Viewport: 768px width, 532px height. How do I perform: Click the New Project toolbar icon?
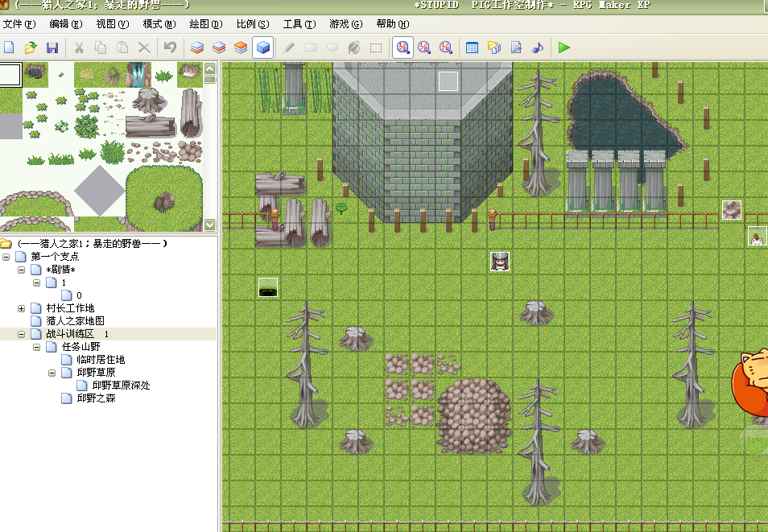(x=10, y=47)
